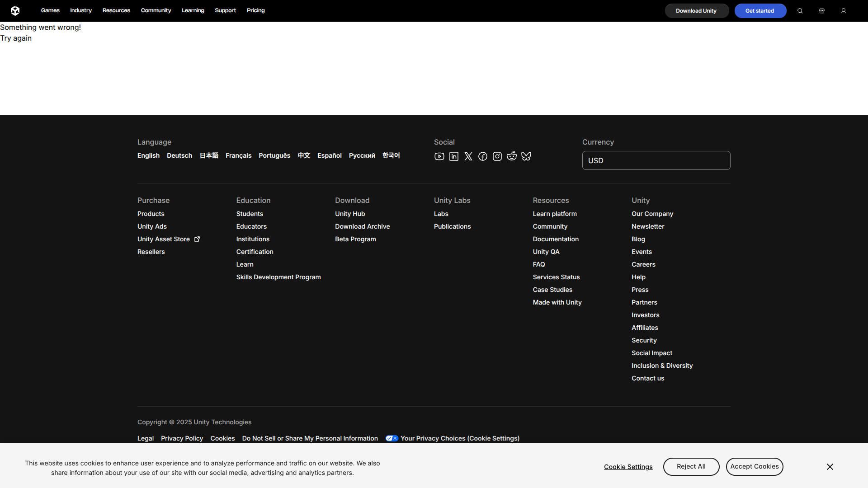Open Resellers link
868x488 pixels.
(x=151, y=252)
